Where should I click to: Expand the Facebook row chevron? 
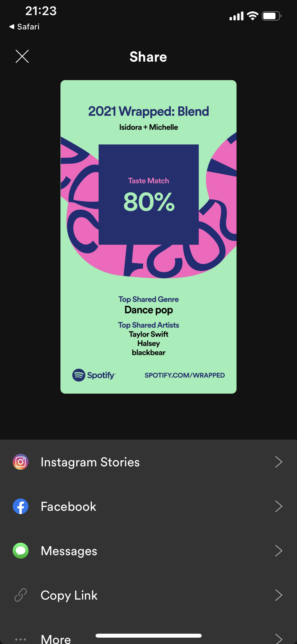[x=279, y=506]
